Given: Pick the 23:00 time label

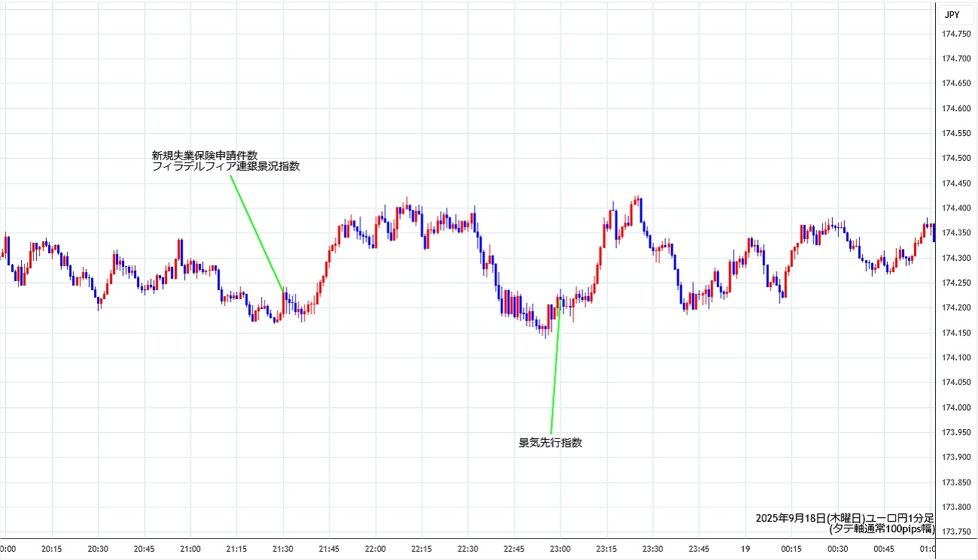Looking at the screenshot, I should click(x=560, y=549).
